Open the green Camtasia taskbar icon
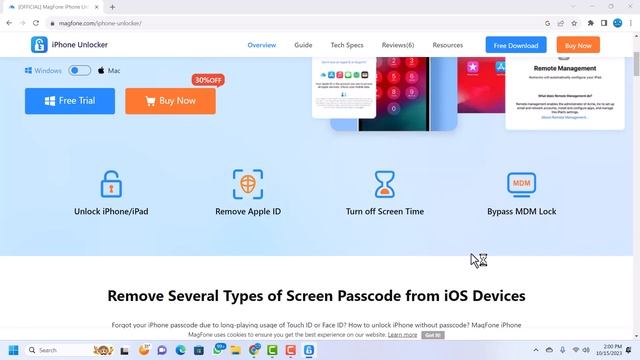This screenshot has height=360, width=640. (x=272, y=350)
